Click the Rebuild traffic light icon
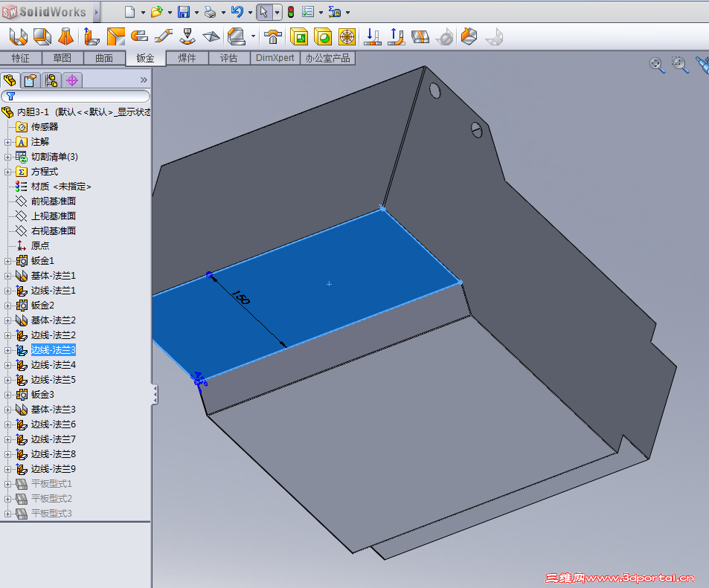 click(x=291, y=12)
